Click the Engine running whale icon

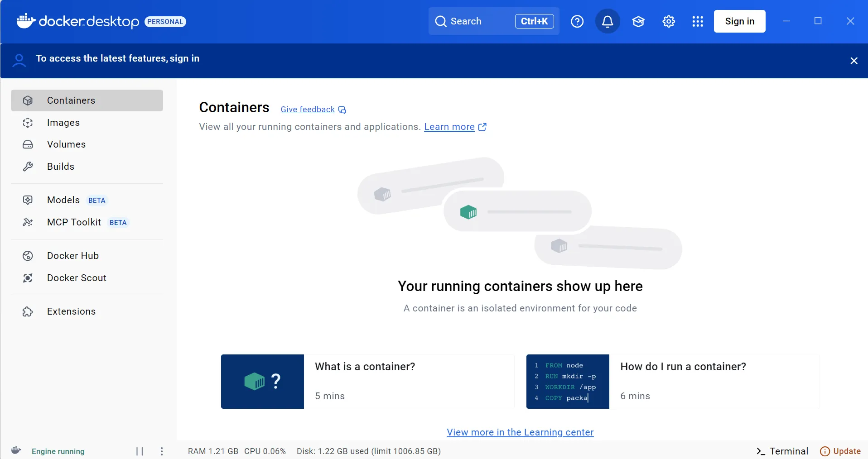(x=16, y=450)
